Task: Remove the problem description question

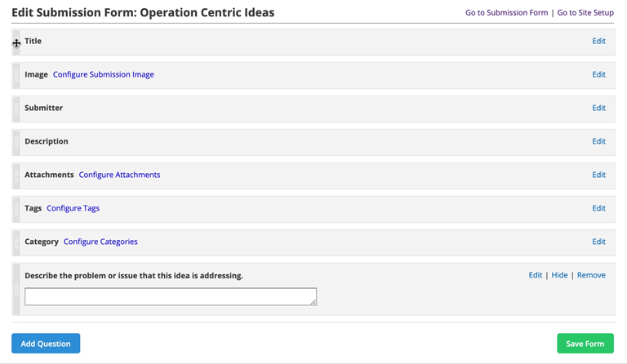Action: pyautogui.click(x=591, y=275)
